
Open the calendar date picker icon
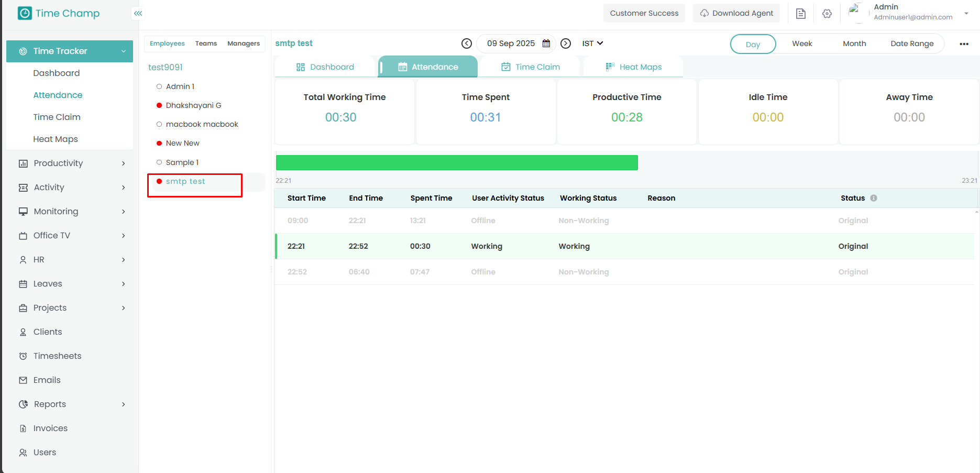click(546, 43)
